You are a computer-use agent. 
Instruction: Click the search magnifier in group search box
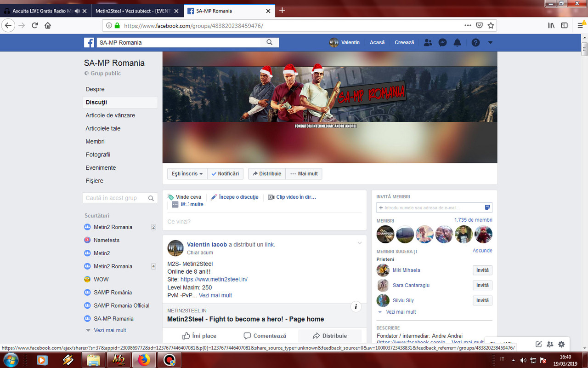(x=151, y=198)
